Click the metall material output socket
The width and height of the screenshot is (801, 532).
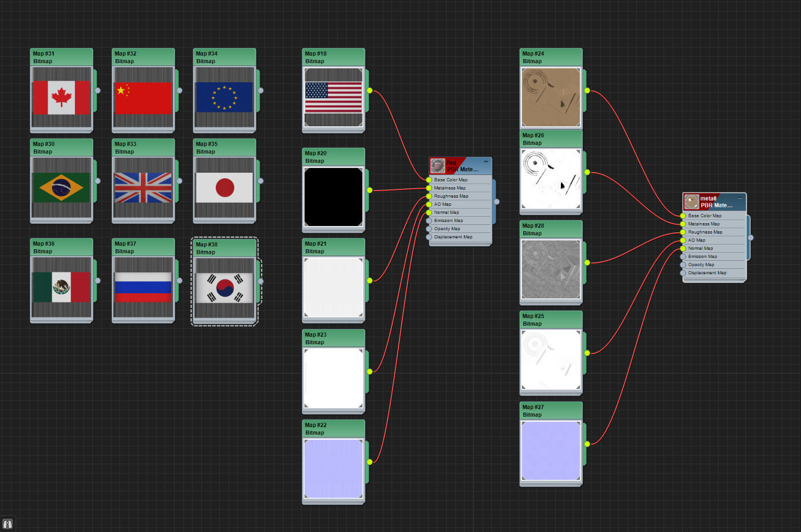point(751,238)
